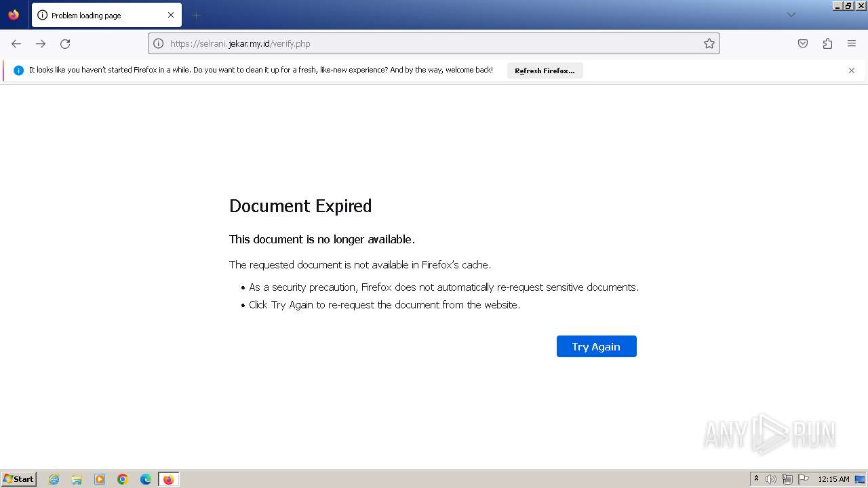Open the site information icon in address bar

point(158,43)
